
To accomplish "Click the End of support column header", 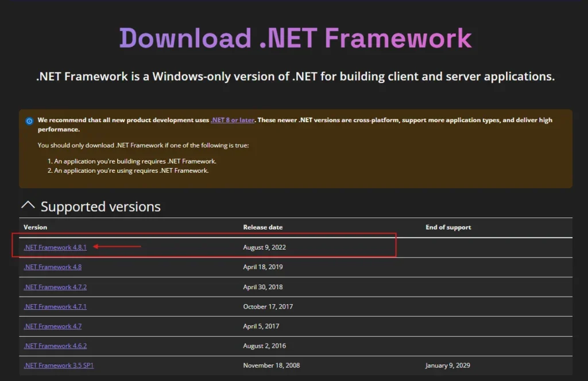I will pos(448,227).
